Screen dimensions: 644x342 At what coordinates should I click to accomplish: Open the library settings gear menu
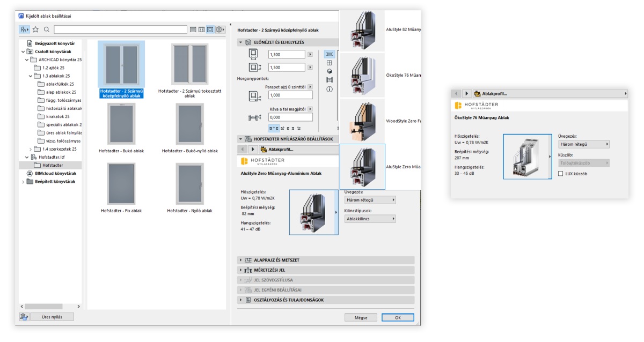tap(220, 29)
